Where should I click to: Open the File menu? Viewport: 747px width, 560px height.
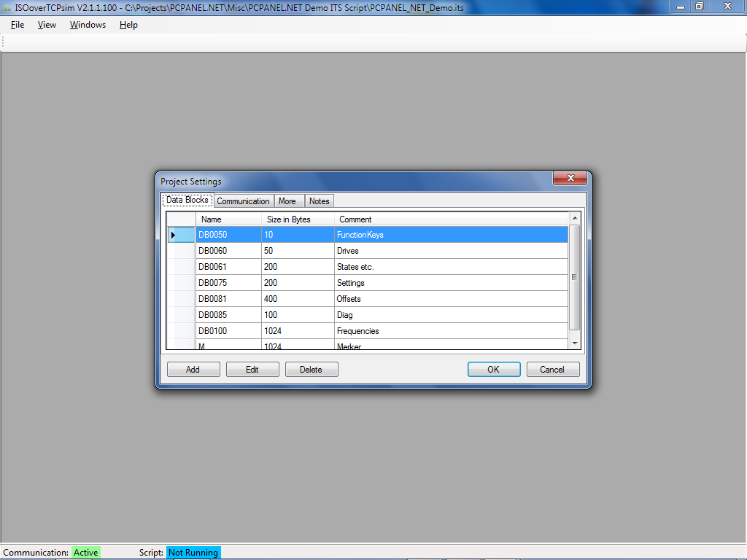click(x=18, y=25)
